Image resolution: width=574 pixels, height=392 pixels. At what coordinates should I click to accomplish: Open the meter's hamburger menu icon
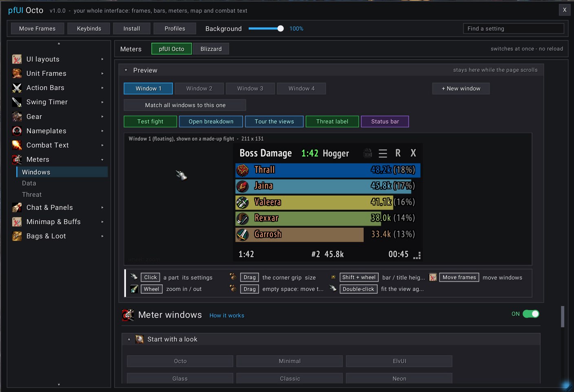(383, 153)
